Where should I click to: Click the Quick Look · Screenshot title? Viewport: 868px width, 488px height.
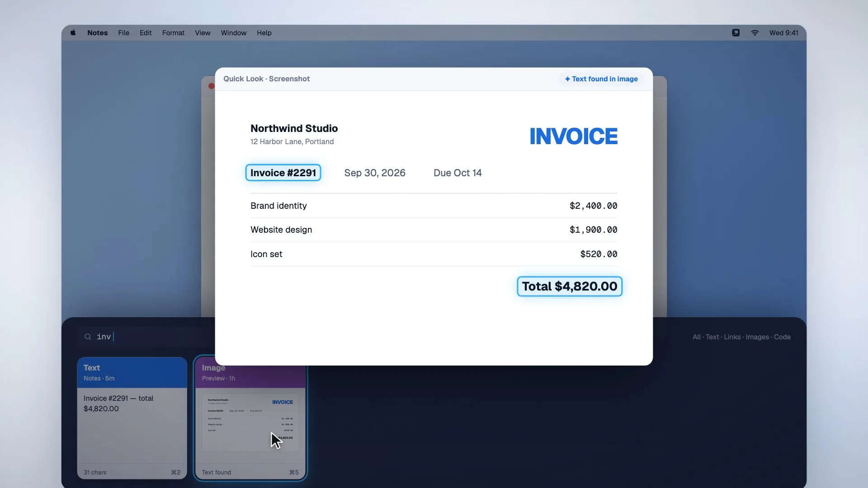pyautogui.click(x=266, y=79)
